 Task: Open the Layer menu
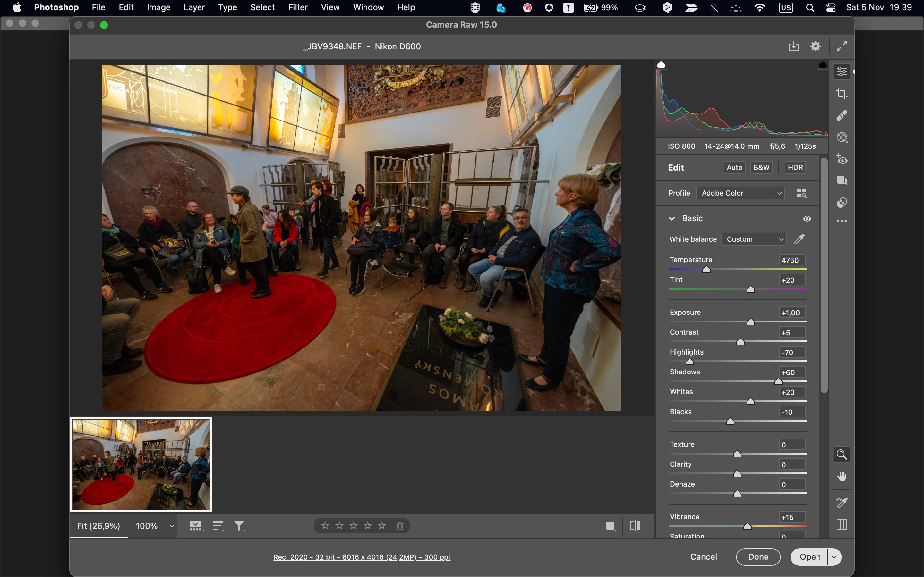(194, 7)
